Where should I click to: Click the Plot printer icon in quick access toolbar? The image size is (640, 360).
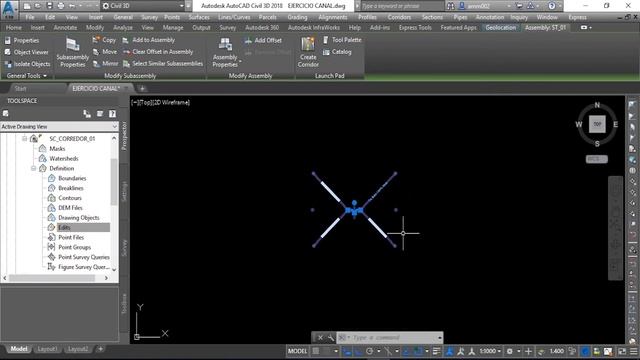(x=60, y=6)
